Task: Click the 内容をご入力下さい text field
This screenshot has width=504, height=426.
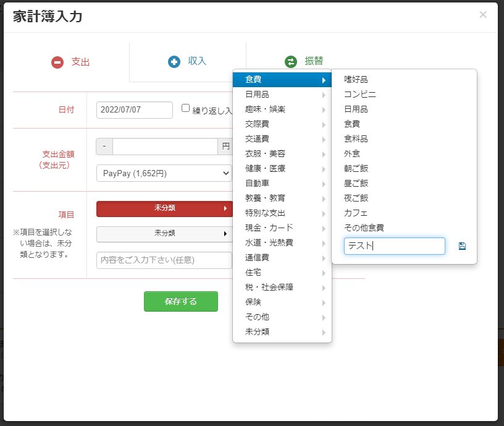Action: pyautogui.click(x=164, y=260)
